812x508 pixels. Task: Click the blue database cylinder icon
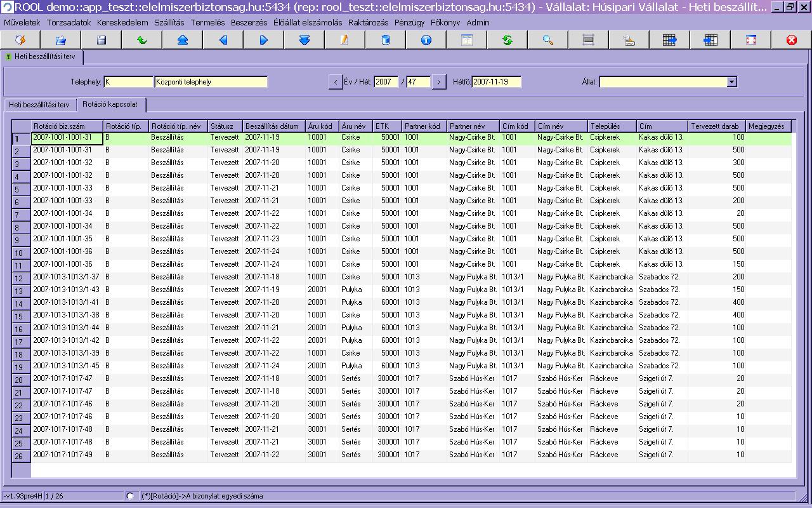click(x=386, y=40)
